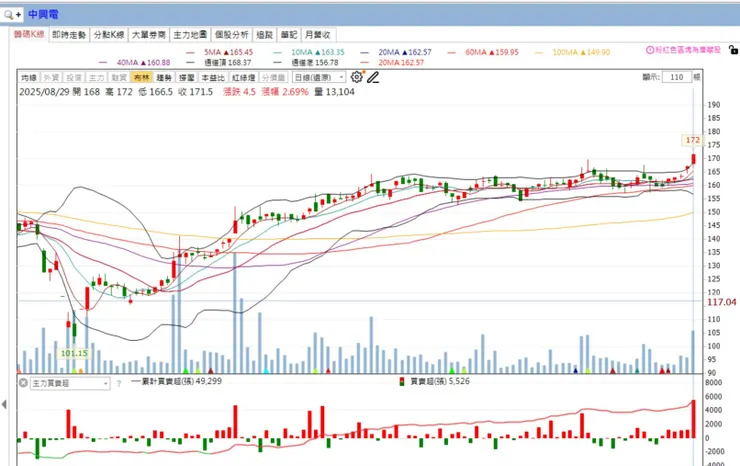Screen dimensions: 740x466
Task: Click the pink 粉紅色區塊 notice text
Action: click(687, 50)
